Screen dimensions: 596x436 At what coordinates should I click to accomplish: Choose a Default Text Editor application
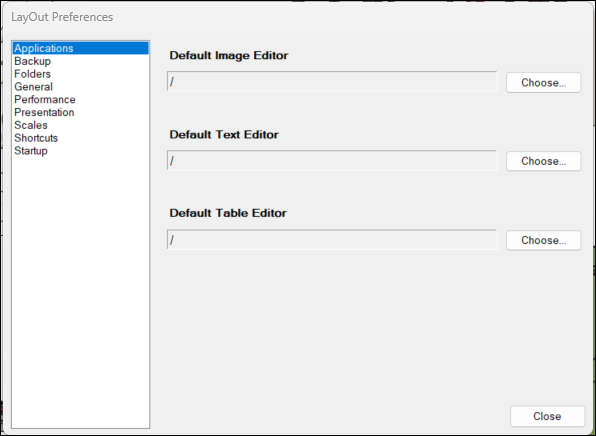tap(544, 161)
